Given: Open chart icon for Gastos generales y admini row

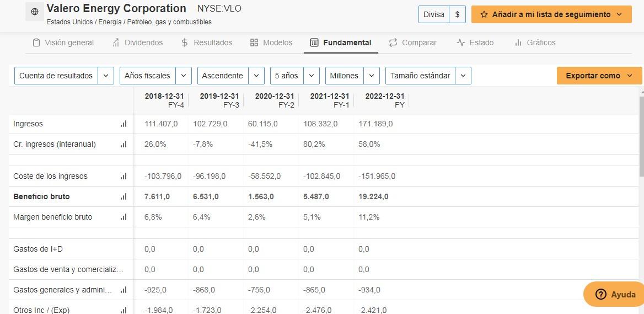Looking at the screenshot, I should click(x=124, y=290).
